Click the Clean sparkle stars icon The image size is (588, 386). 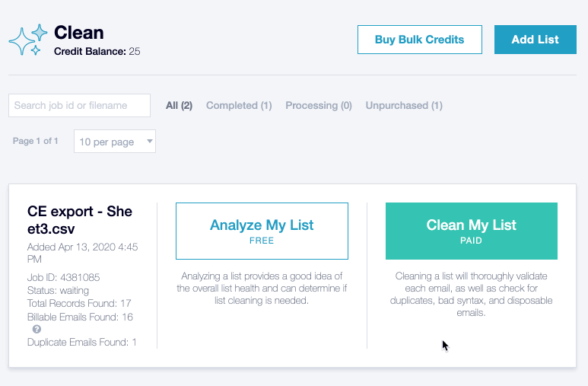[27, 40]
